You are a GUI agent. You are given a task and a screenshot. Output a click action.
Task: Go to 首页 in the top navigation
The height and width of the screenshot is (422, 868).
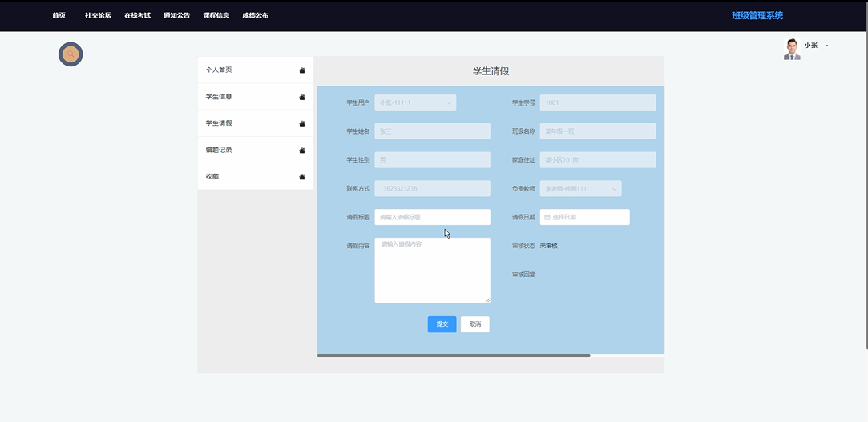(x=59, y=15)
